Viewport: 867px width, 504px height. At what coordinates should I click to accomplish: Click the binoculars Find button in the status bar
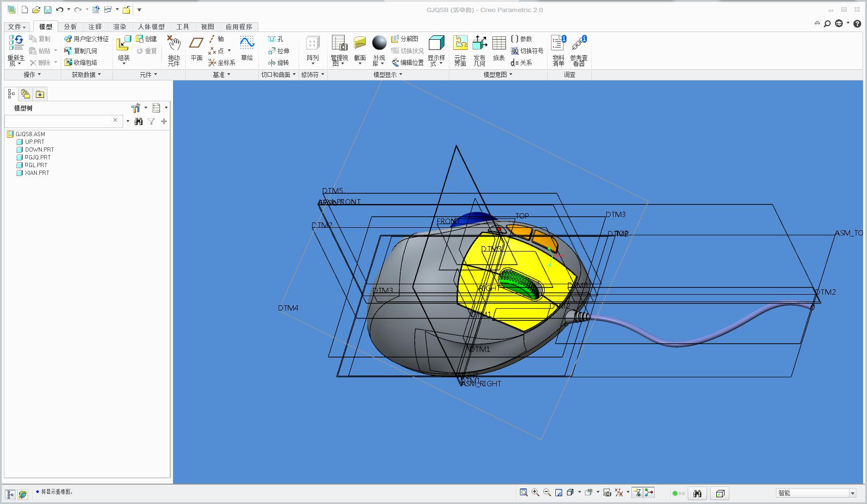click(x=697, y=493)
